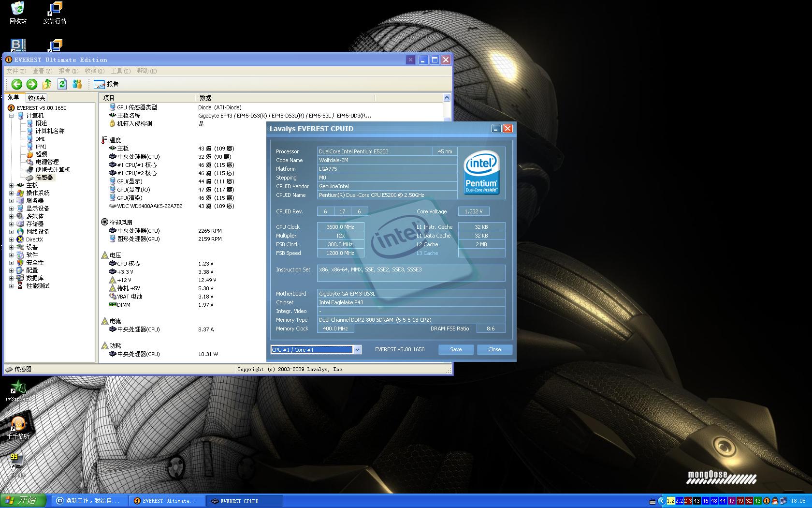Click the 项目 column header

pyautogui.click(x=147, y=98)
